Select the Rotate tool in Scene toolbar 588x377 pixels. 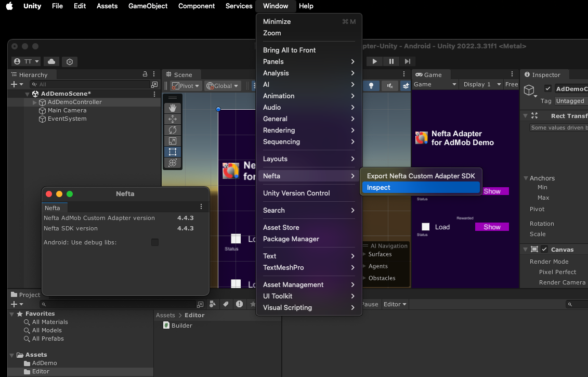click(x=173, y=130)
